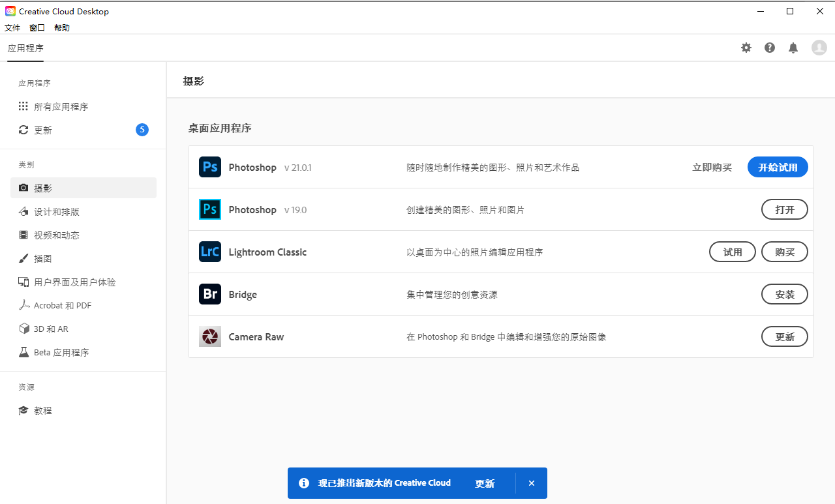The width and height of the screenshot is (835, 504).
Task: Dismiss the Creative Cloud update banner
Action: pos(532,483)
